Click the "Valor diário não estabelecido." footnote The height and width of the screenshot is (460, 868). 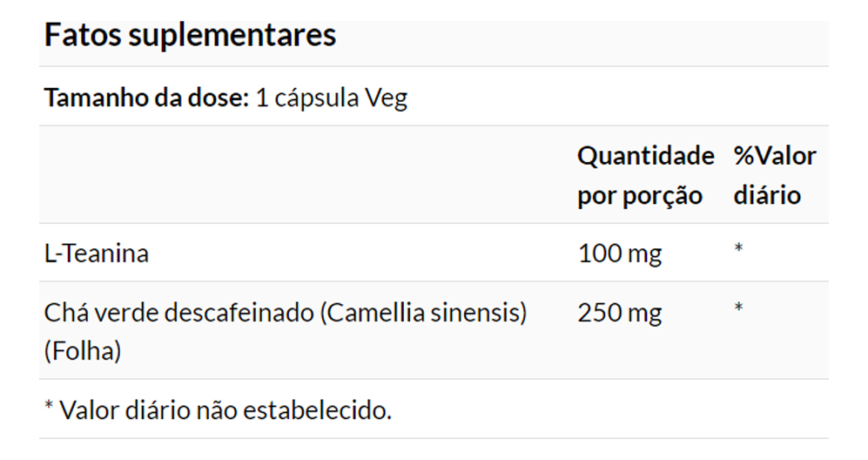tap(225, 409)
